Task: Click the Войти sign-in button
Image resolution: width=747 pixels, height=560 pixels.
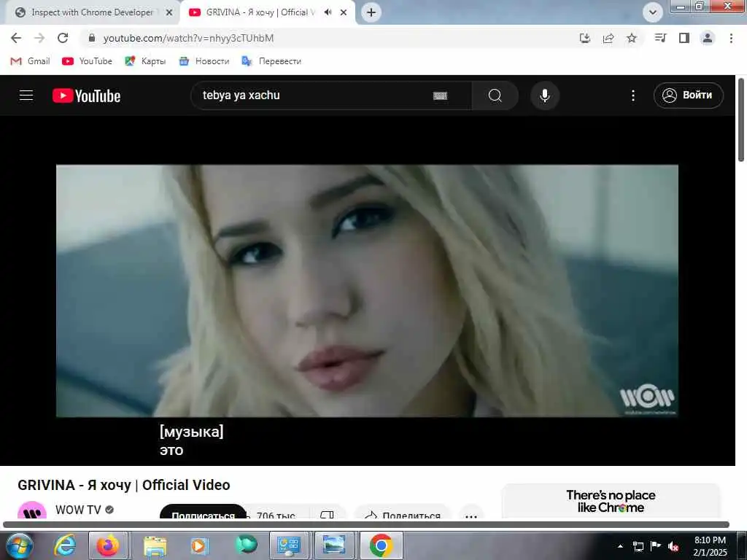Action: pos(689,96)
